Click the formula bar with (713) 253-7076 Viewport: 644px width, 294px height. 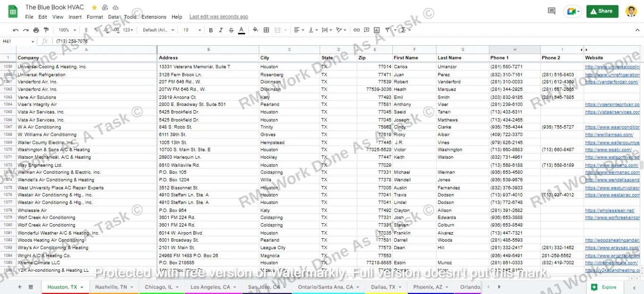(347, 41)
